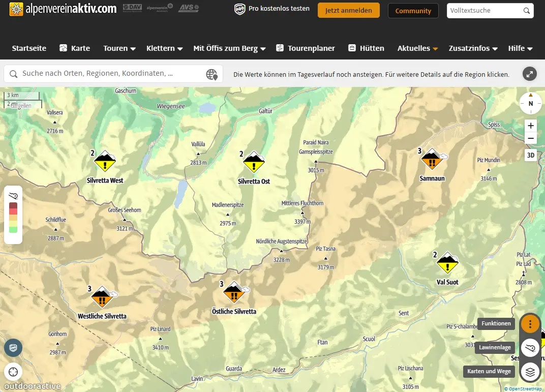
Task: Open the Aktuelles dropdown
Action: [417, 48]
